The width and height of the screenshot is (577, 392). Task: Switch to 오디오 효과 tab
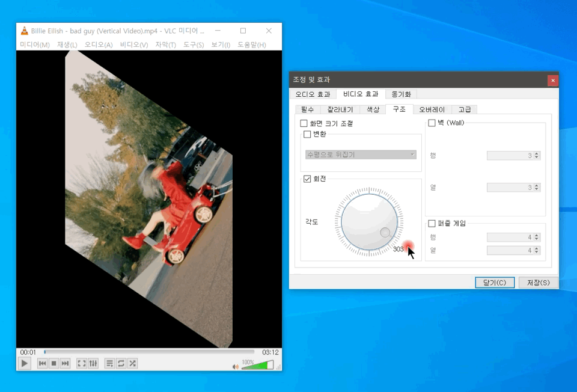[313, 94]
